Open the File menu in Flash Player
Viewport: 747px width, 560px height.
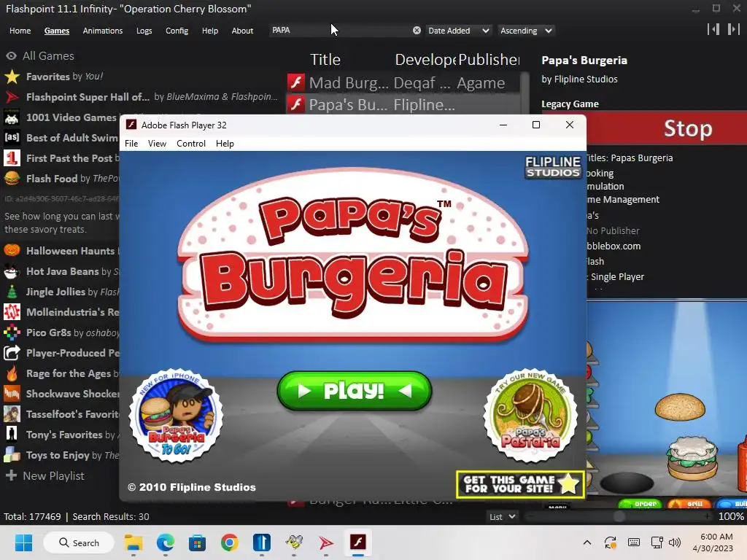pos(131,144)
